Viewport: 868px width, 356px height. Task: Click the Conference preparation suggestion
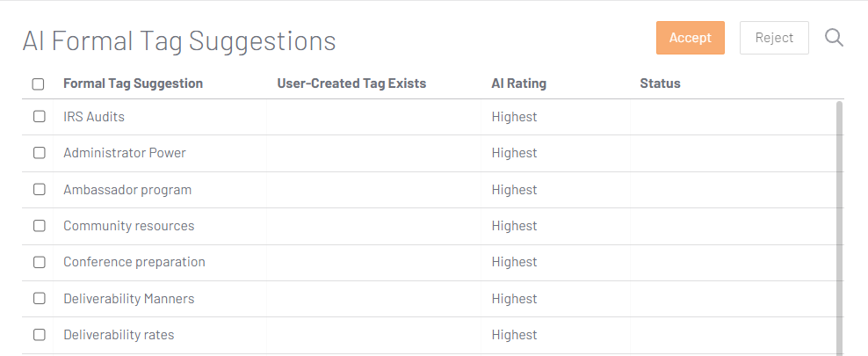coord(134,262)
